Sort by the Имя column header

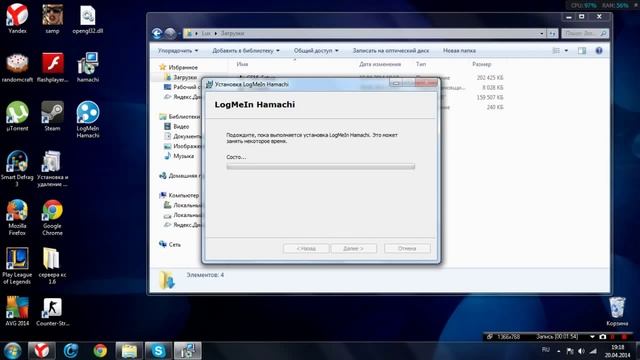[242, 64]
